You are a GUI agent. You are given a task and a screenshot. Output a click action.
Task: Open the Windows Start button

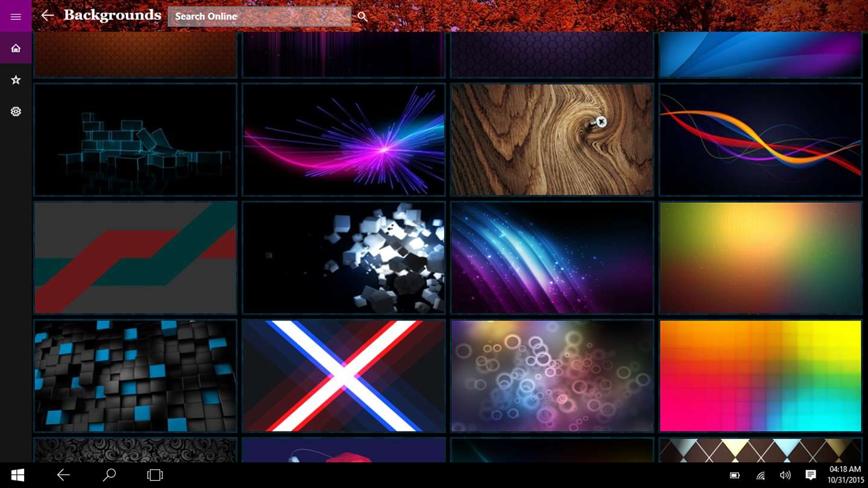click(x=17, y=475)
